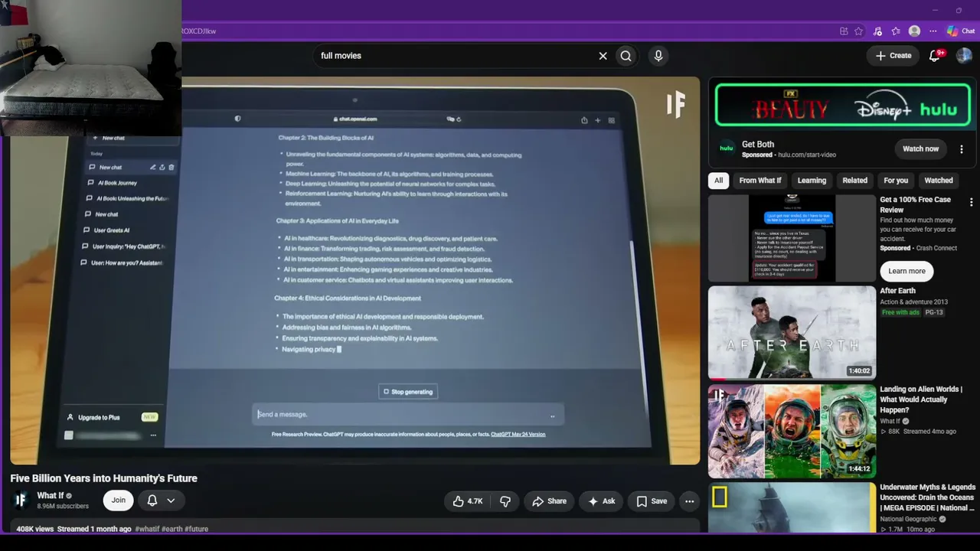The image size is (980, 551).
Task: Open "Underwater Myths & Legends Uncovered" title
Action: (927, 497)
